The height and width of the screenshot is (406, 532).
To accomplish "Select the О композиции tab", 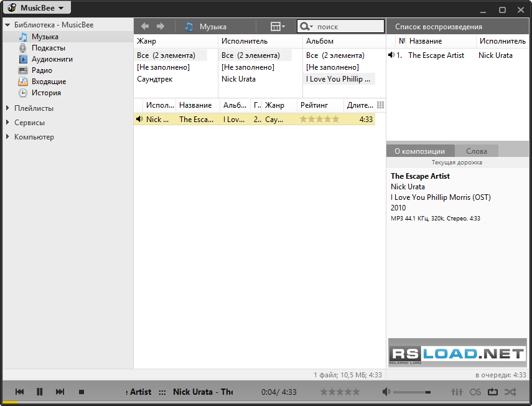I will click(420, 150).
